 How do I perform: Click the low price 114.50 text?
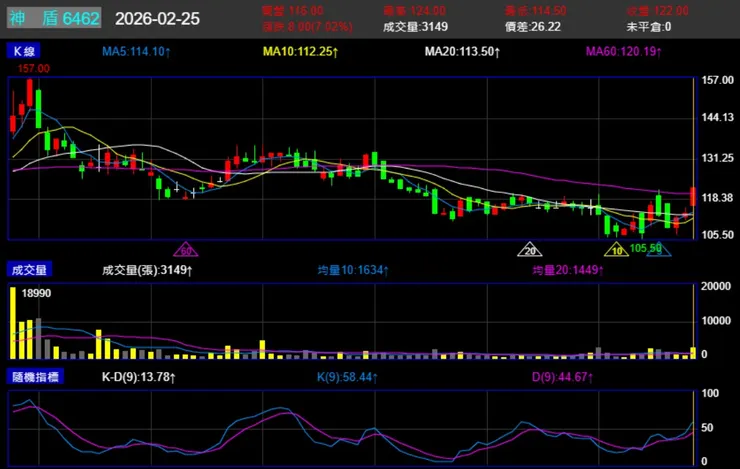point(536,11)
